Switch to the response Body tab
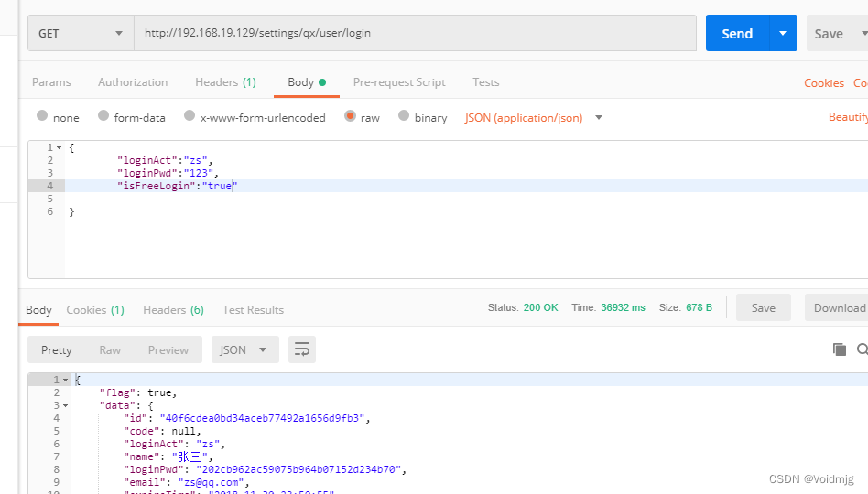The image size is (868, 494). pos(38,310)
